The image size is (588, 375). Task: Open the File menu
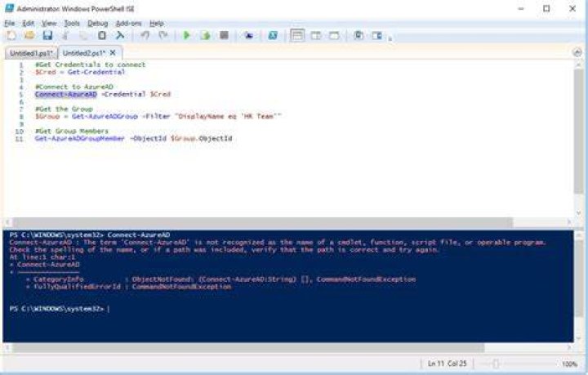point(9,24)
